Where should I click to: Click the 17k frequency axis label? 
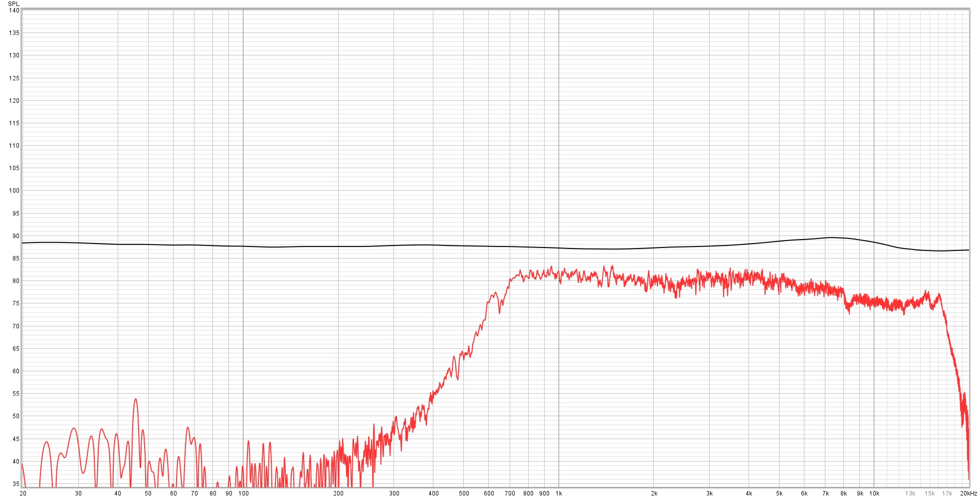[x=947, y=494]
